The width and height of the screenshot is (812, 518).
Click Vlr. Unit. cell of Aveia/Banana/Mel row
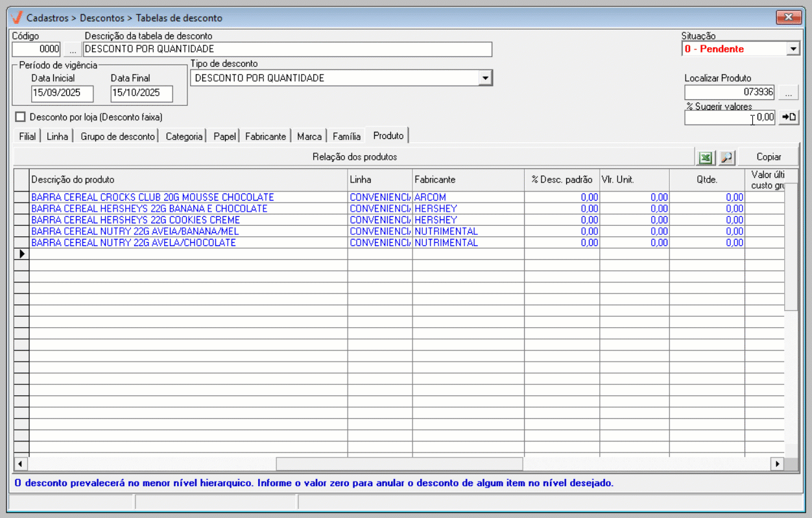click(x=635, y=231)
